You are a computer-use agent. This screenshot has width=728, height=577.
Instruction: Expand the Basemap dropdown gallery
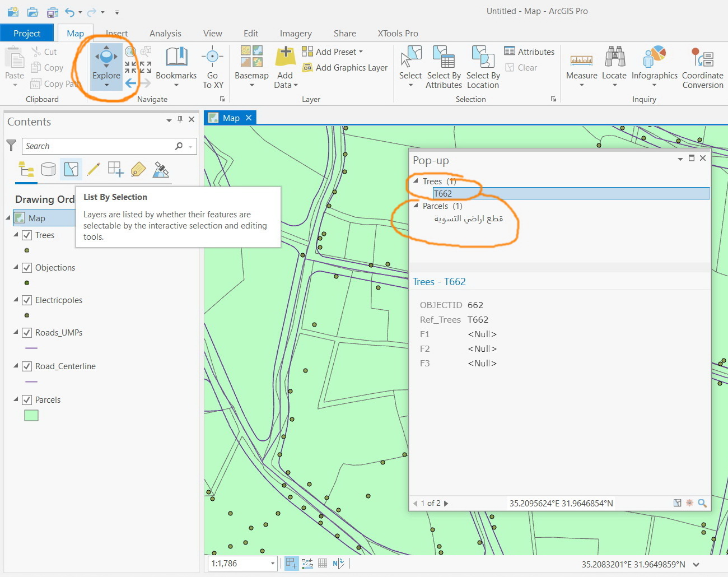(x=251, y=85)
